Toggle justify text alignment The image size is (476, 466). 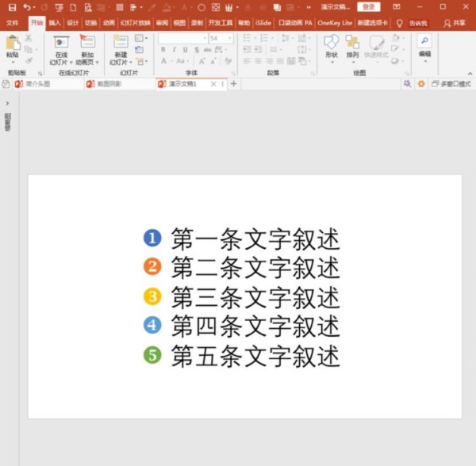coord(280,61)
